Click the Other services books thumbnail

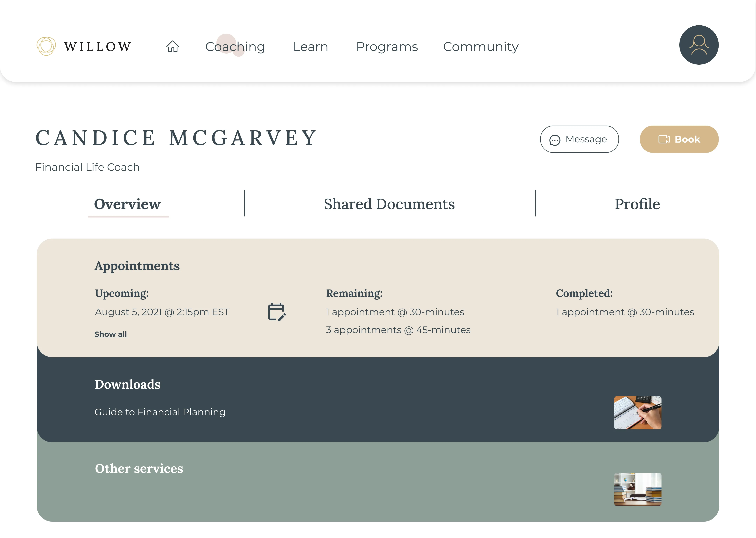point(638,489)
